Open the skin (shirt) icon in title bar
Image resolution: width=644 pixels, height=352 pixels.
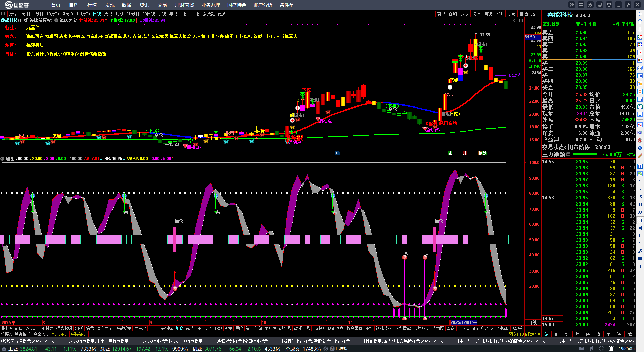coord(609,5)
